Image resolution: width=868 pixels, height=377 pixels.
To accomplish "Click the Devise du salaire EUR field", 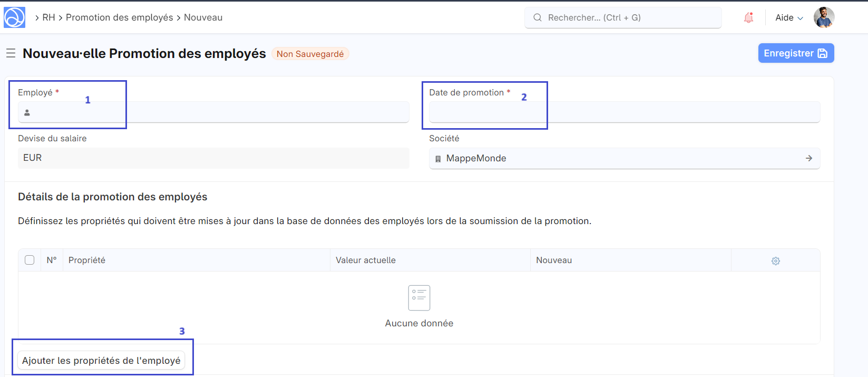I will (x=213, y=158).
